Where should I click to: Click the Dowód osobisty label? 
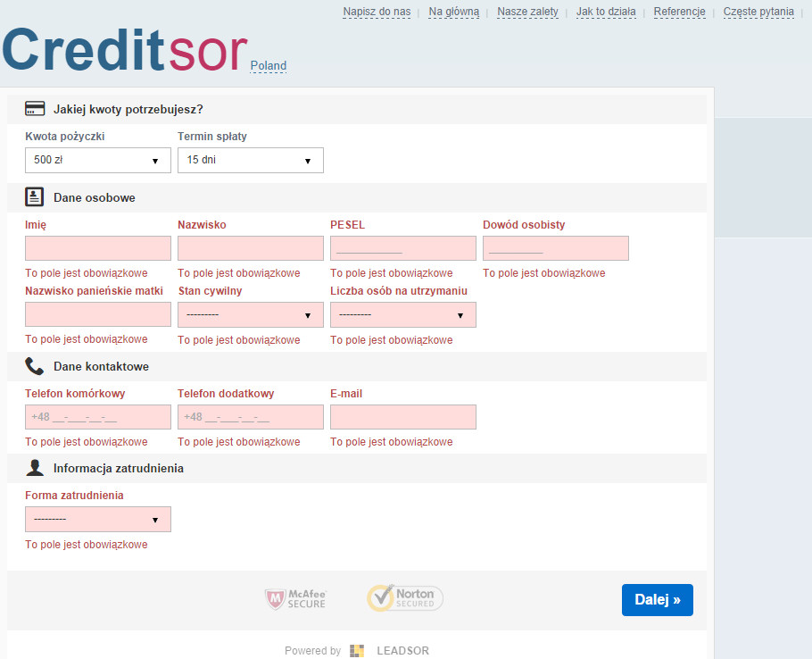pyautogui.click(x=524, y=225)
